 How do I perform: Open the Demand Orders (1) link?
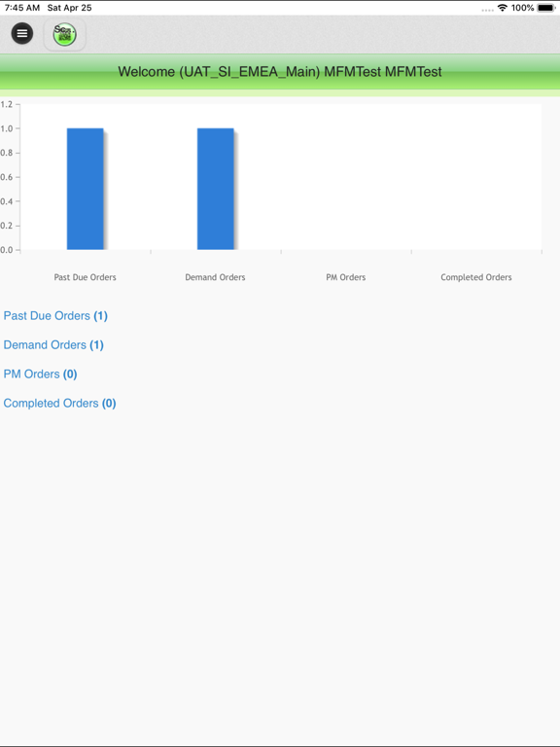(53, 345)
